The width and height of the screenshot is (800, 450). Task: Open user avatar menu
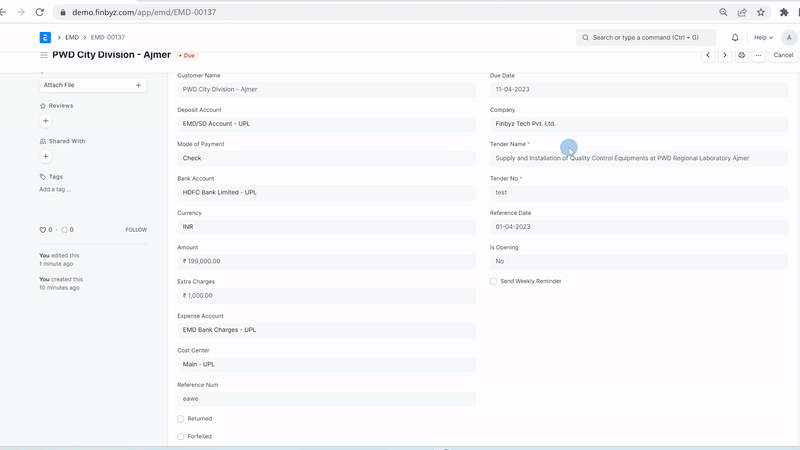click(789, 37)
